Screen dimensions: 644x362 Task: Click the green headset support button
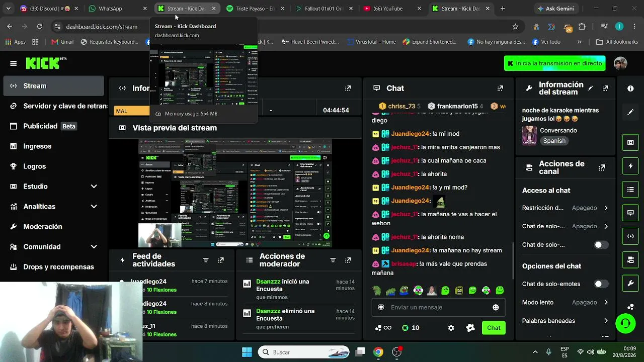click(x=625, y=323)
